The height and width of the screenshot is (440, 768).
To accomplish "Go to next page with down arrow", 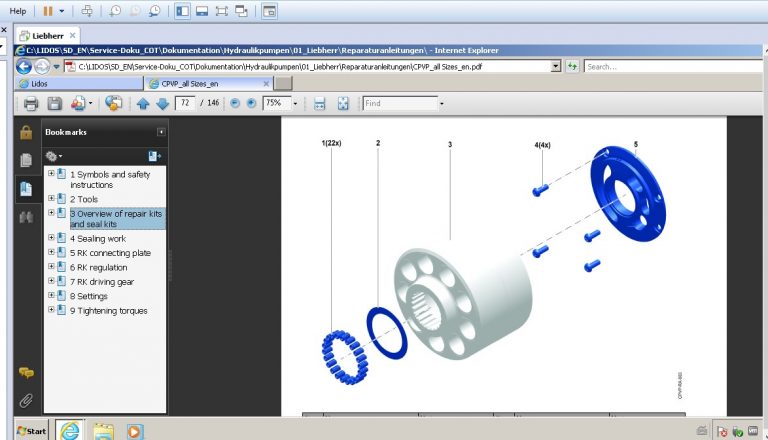I will click(163, 103).
